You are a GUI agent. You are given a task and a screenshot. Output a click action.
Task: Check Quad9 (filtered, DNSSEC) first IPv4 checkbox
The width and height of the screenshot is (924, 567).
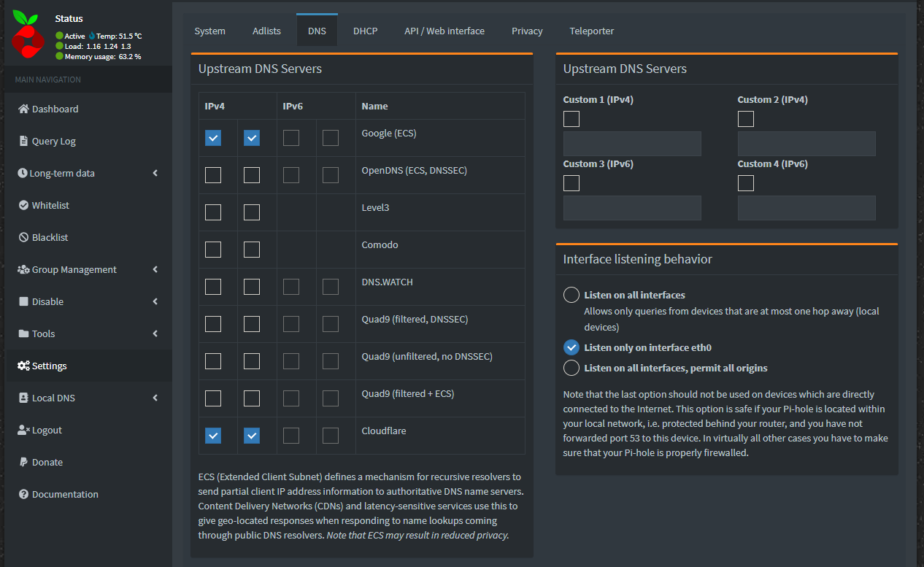click(x=213, y=324)
